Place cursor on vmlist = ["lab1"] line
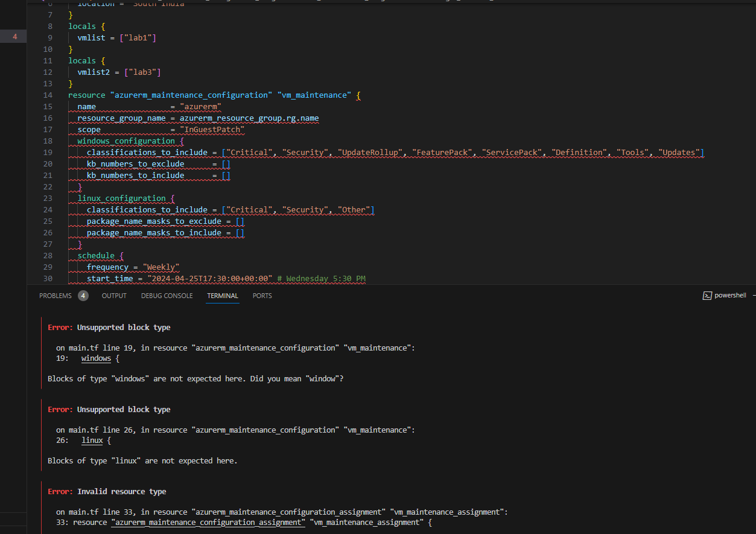Screen dimensions: 756x534 coord(117,37)
